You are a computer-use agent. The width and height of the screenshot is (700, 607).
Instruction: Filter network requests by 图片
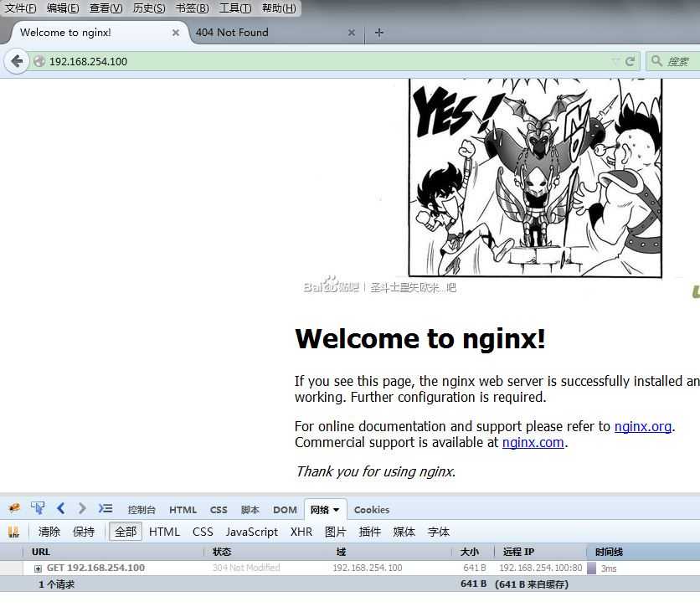pyautogui.click(x=335, y=532)
